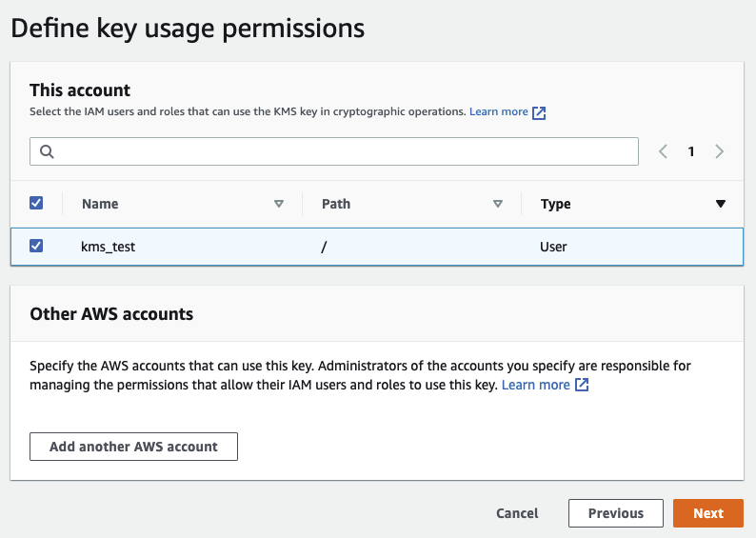Select the kms_test row name
This screenshot has height=538, width=756.
(109, 247)
